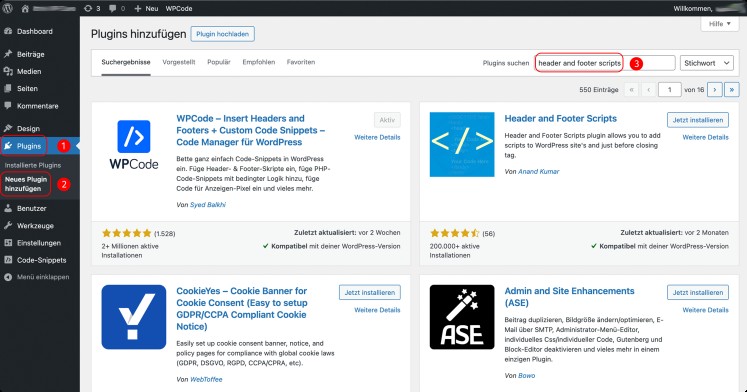
Task: Go to next page of results
Action: point(715,90)
